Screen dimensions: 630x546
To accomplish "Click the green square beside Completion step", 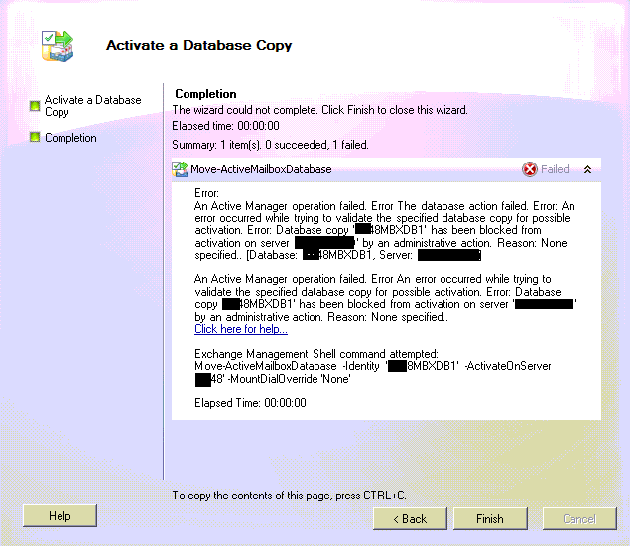I will (x=35, y=137).
